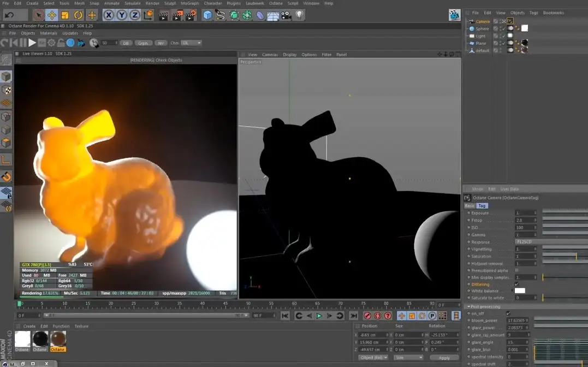Step the glare_power value stepper arrows
This screenshot has height=367, width=588.
527,328
